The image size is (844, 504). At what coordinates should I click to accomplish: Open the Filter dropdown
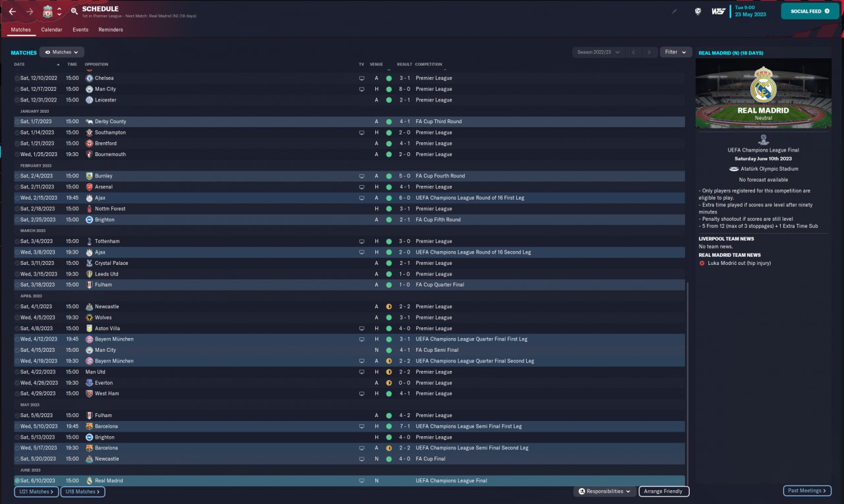[675, 52]
